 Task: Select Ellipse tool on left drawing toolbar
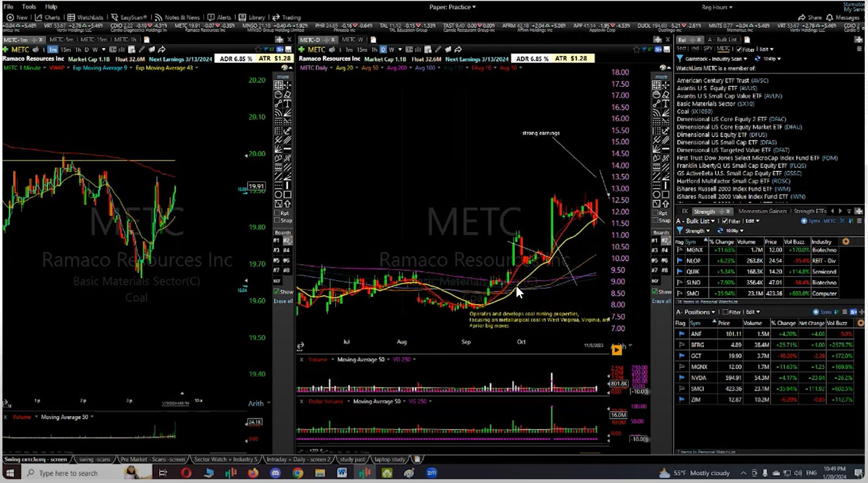(278, 194)
